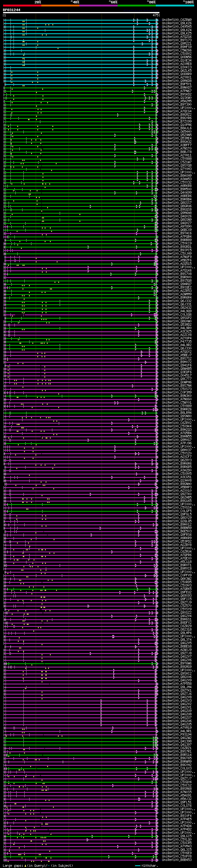Click the orange ~40% identity legend bar
This screenshot has width=197, height=868.
click(x=60, y=6)
